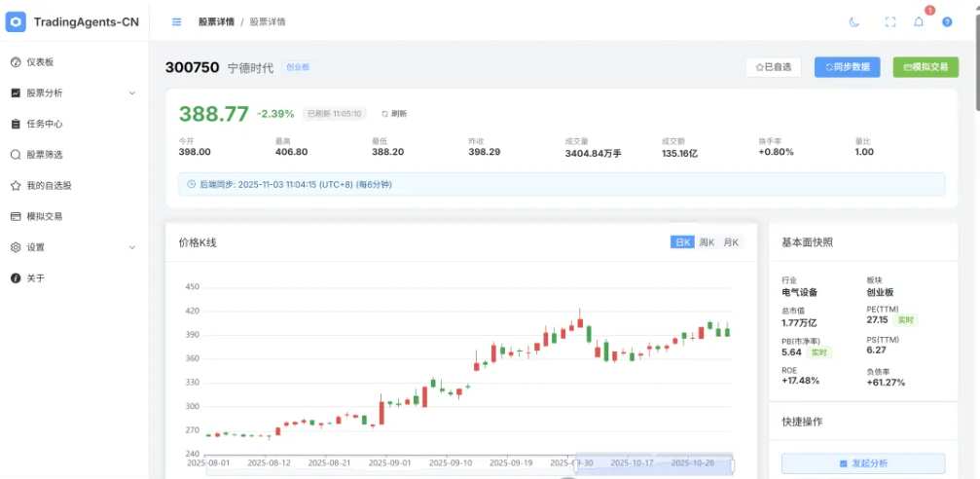The width and height of the screenshot is (980, 479).
Task: Click the green 模拟交易 button
Action: click(x=926, y=67)
